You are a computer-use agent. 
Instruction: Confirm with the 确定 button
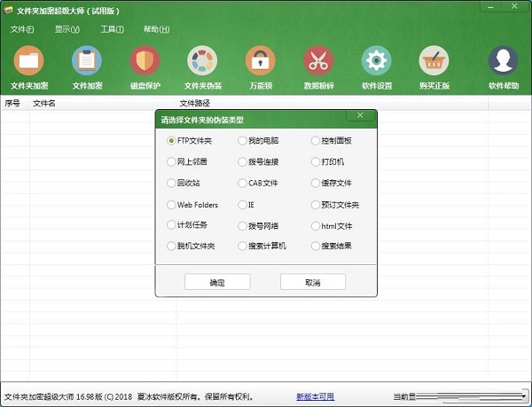[217, 282]
